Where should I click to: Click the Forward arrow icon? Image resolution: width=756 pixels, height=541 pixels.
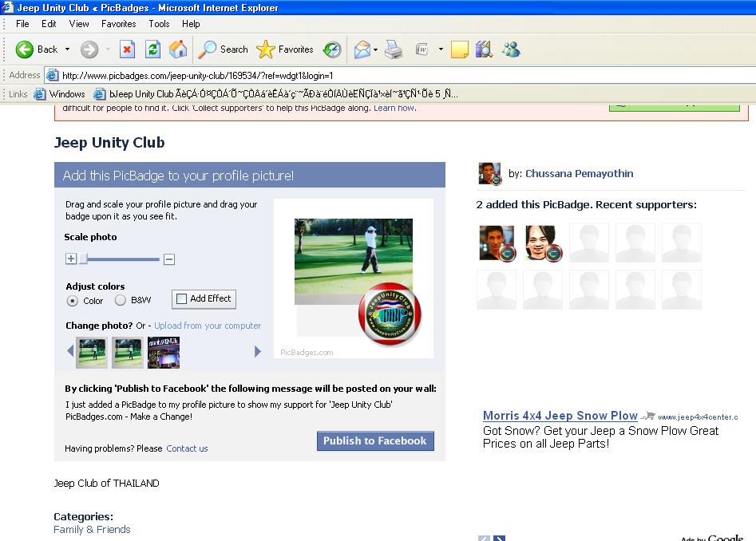pos(89,49)
